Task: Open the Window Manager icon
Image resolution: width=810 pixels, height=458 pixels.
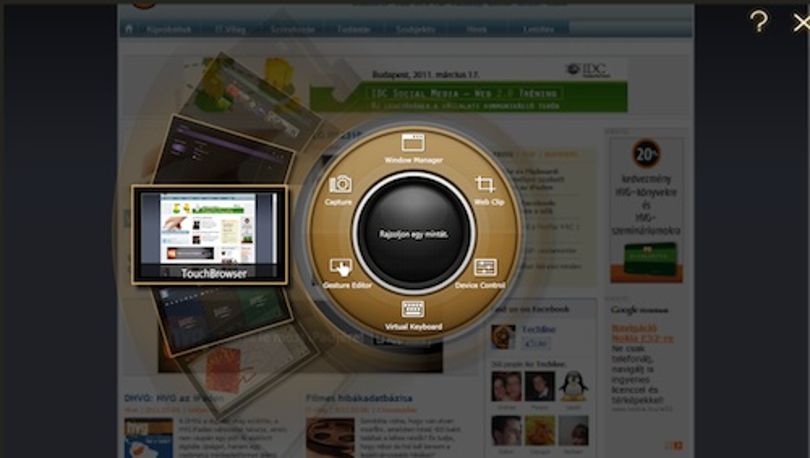Action: tap(413, 143)
